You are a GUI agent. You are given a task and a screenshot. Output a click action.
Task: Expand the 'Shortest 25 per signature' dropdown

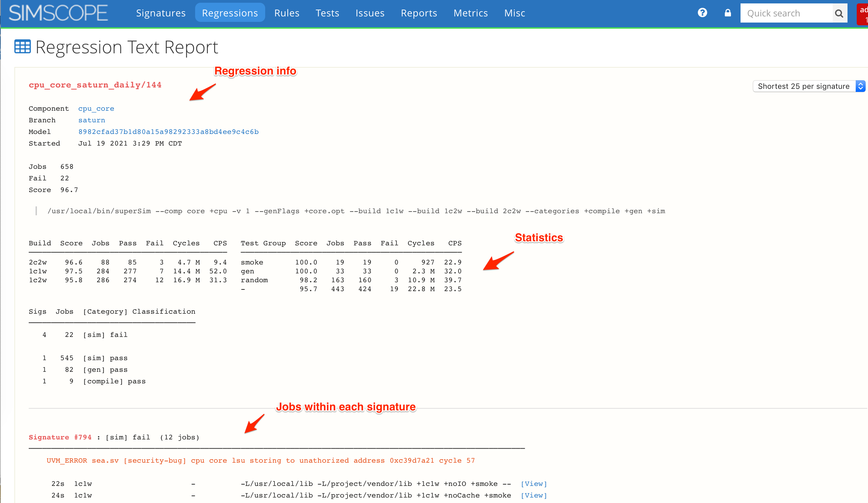(857, 86)
